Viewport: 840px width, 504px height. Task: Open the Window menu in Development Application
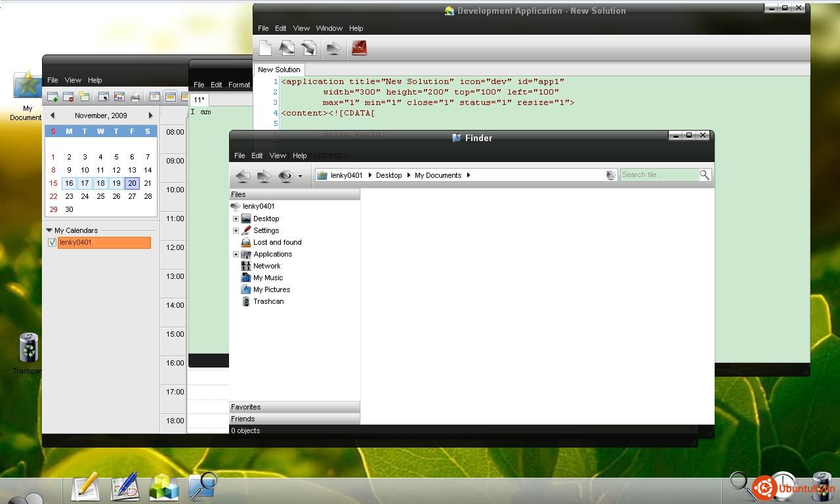[329, 28]
